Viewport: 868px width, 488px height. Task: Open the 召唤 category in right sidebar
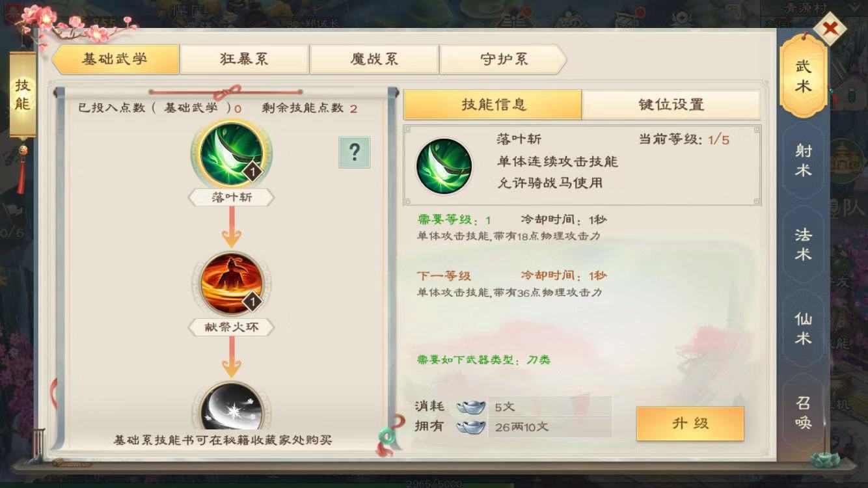(x=804, y=413)
